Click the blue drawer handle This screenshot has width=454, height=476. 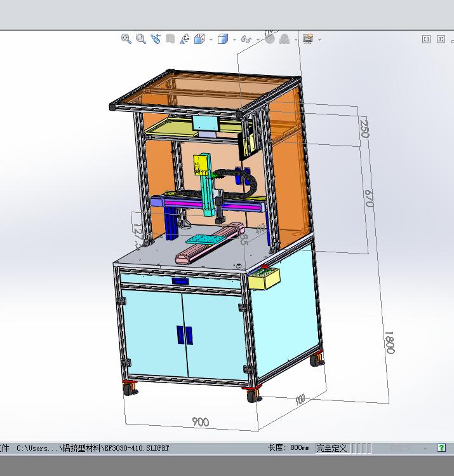pos(180,282)
